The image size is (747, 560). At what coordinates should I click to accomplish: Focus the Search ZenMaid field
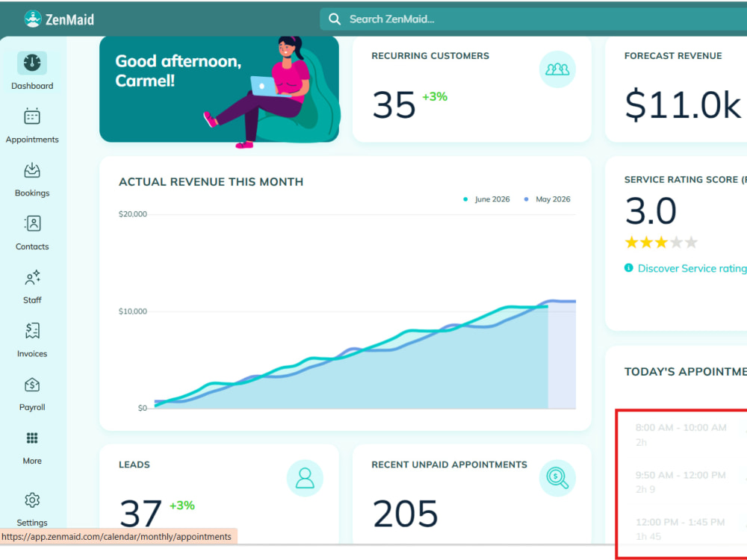click(x=533, y=19)
